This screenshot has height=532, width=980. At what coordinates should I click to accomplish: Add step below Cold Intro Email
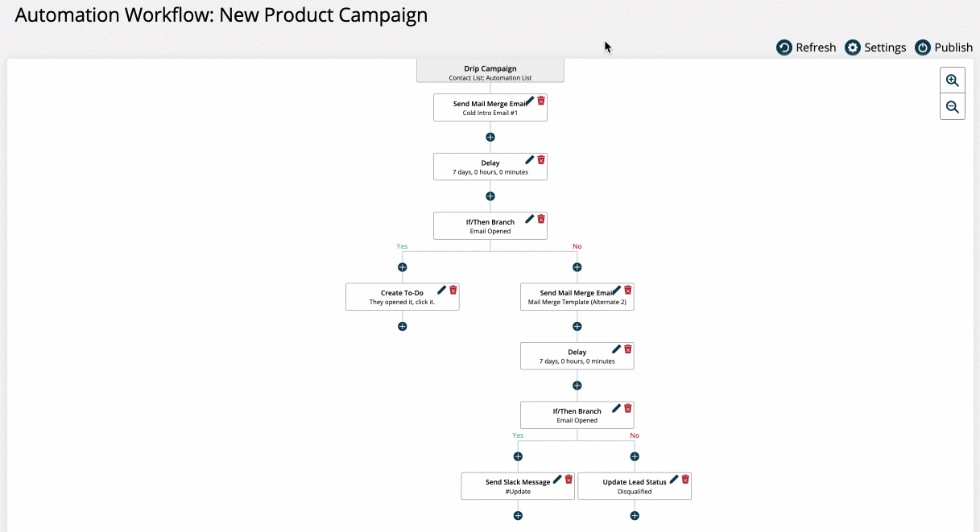coord(490,138)
